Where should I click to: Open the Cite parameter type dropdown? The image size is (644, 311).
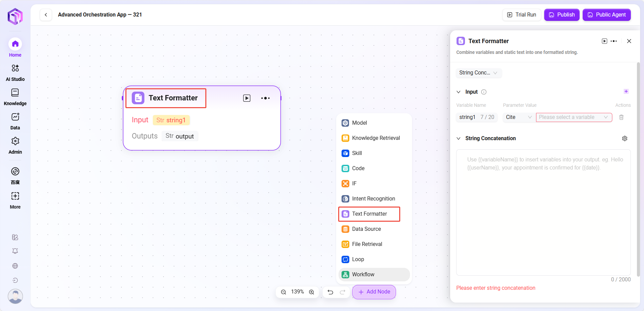click(x=518, y=117)
